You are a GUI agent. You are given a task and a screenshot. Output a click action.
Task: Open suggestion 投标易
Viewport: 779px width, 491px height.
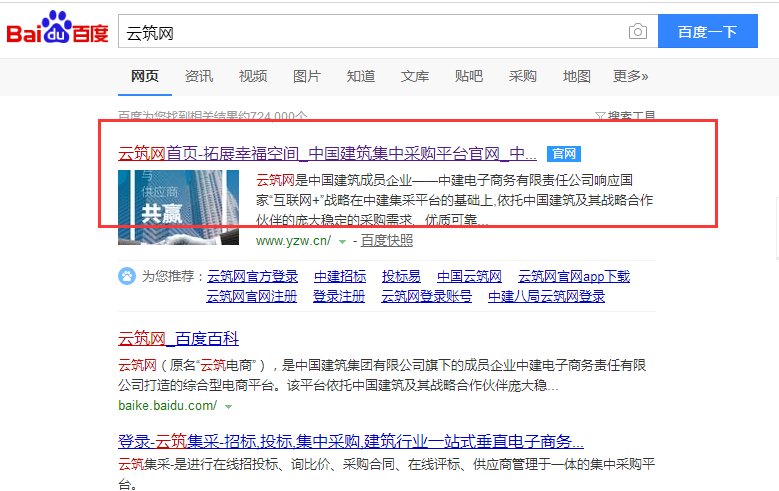[401, 276]
